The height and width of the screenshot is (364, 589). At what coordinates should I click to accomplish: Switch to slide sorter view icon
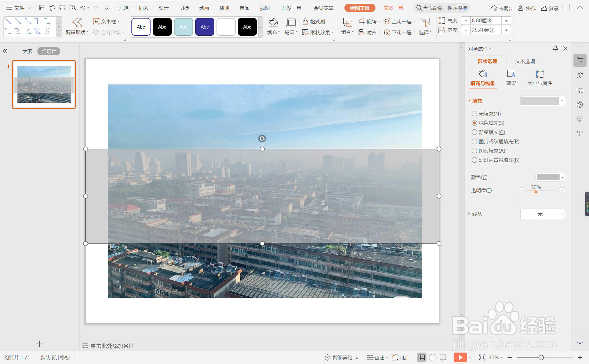432,357
